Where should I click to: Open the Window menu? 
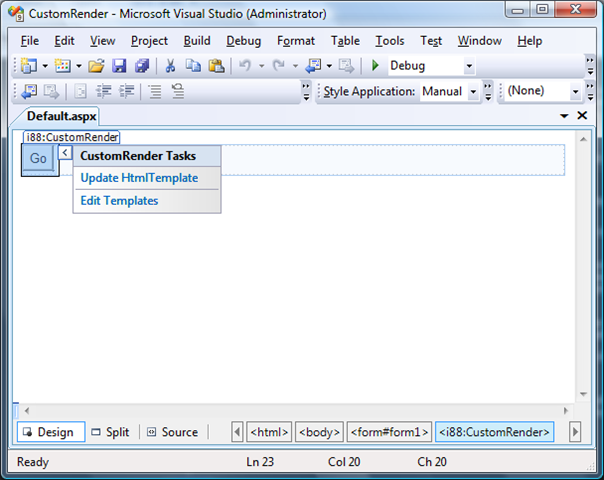480,41
